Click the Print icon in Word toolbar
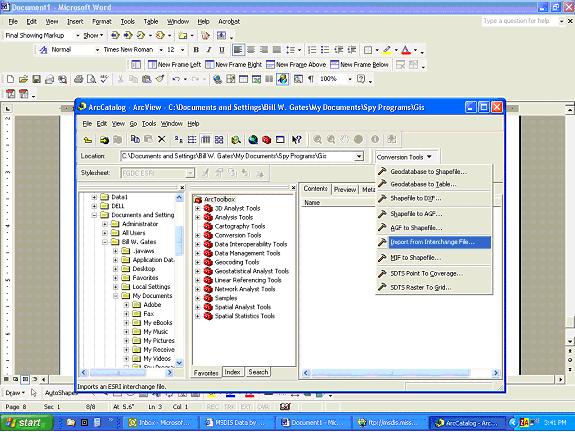 [78, 79]
